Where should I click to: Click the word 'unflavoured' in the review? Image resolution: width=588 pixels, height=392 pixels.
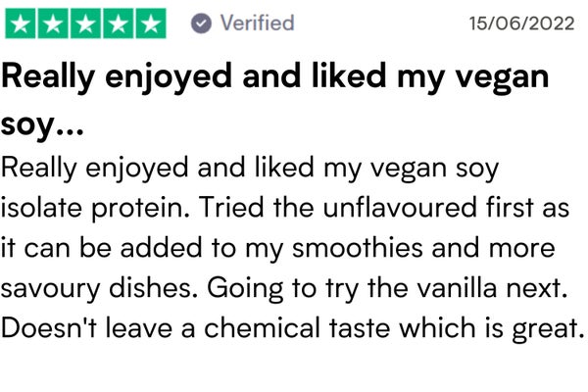[400, 208]
